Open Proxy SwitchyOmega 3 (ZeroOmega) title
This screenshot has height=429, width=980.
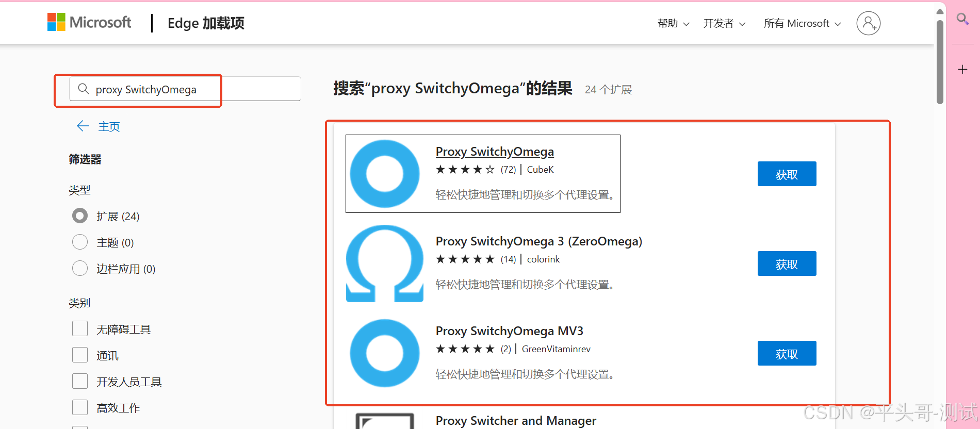pyautogui.click(x=539, y=241)
